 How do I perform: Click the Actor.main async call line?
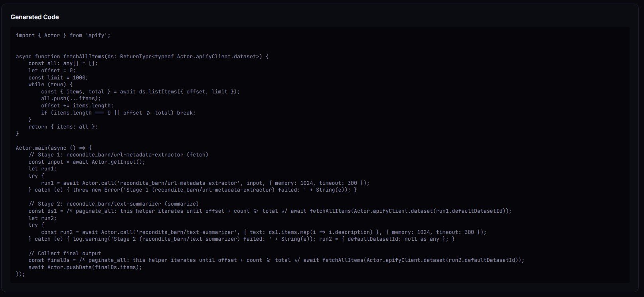(53, 148)
